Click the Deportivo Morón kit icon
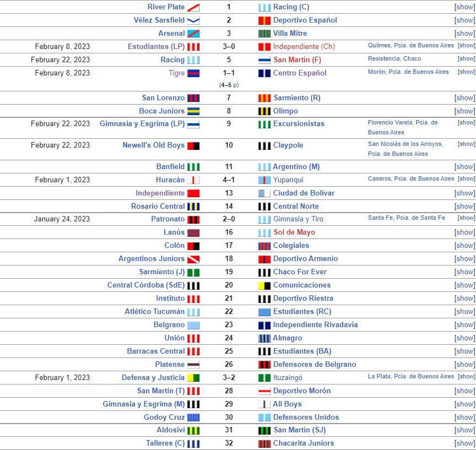Image resolution: width=476 pixels, height=450 pixels. (x=264, y=391)
